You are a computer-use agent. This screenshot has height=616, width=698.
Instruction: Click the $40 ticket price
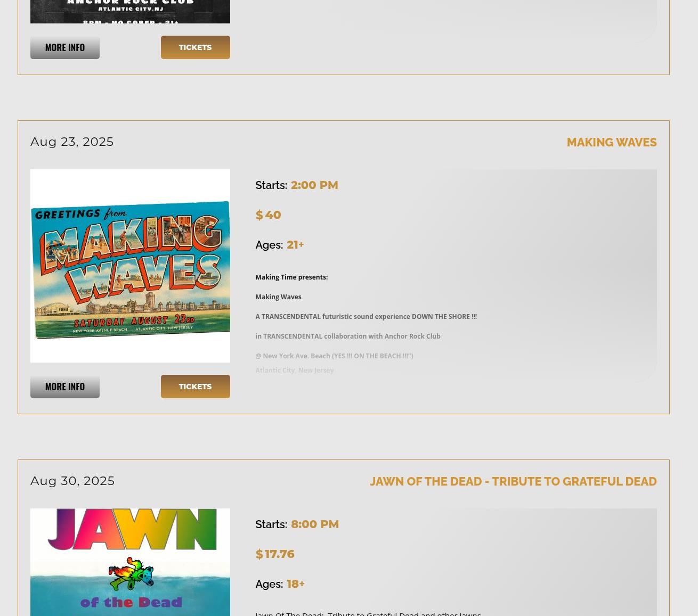click(268, 215)
